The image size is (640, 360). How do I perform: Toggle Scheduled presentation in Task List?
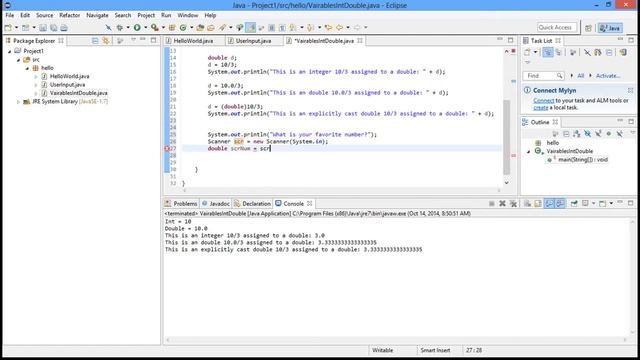(x=558, y=52)
